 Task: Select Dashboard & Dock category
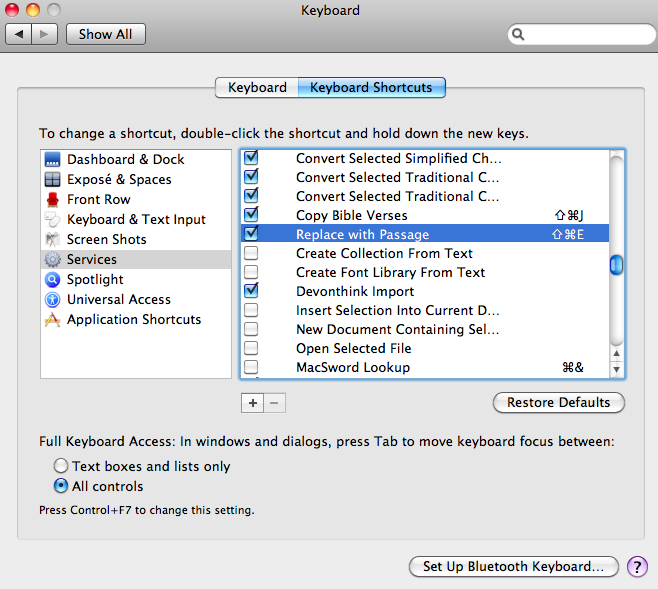[136, 159]
